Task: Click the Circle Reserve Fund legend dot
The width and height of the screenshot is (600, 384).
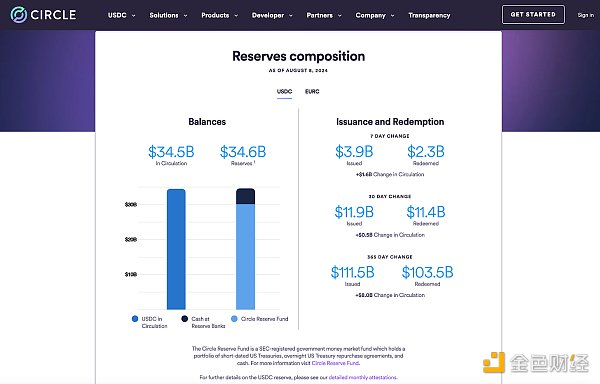Action: tap(234, 319)
